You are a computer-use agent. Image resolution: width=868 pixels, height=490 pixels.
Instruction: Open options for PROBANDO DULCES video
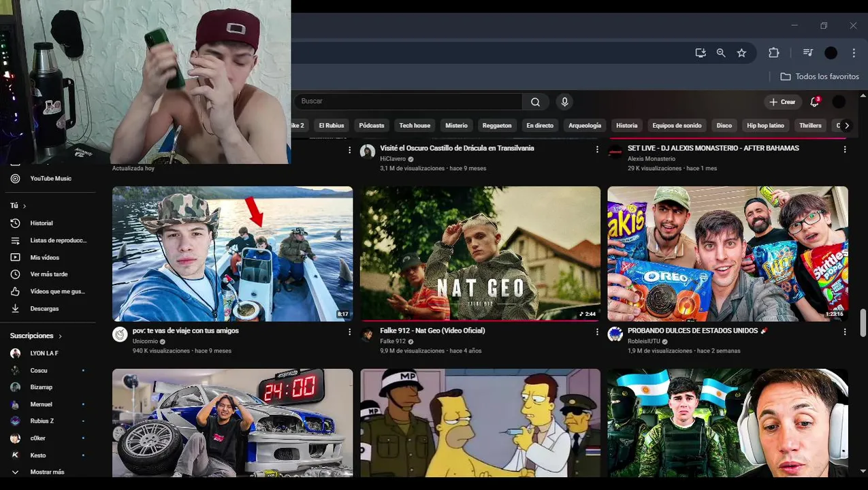[845, 331]
